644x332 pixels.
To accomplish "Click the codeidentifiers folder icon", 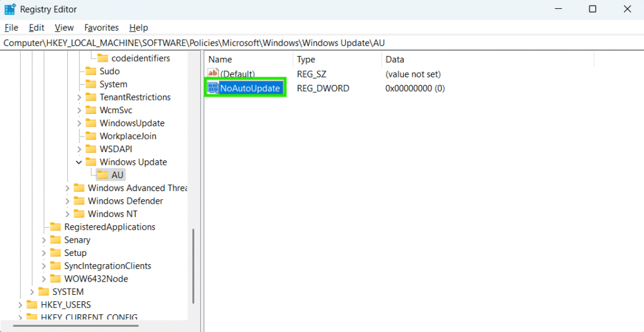I will point(103,58).
